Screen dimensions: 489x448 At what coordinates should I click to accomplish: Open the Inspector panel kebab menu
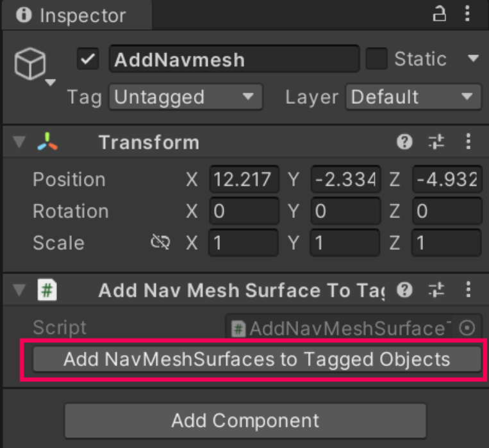[x=470, y=15]
